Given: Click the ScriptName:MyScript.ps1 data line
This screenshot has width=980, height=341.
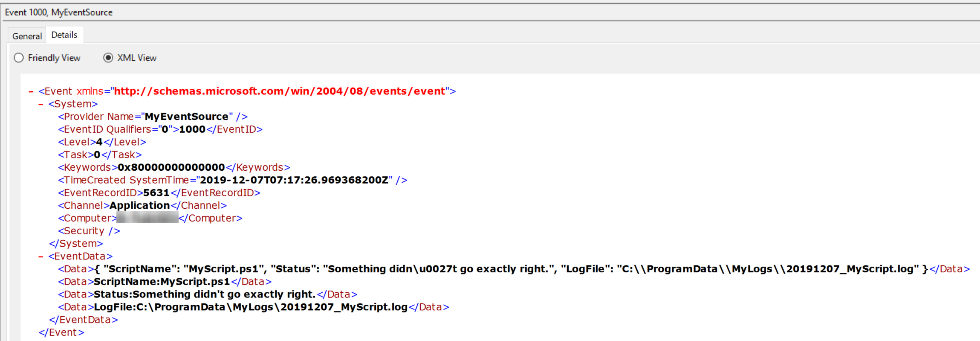Looking at the screenshot, I should (162, 282).
